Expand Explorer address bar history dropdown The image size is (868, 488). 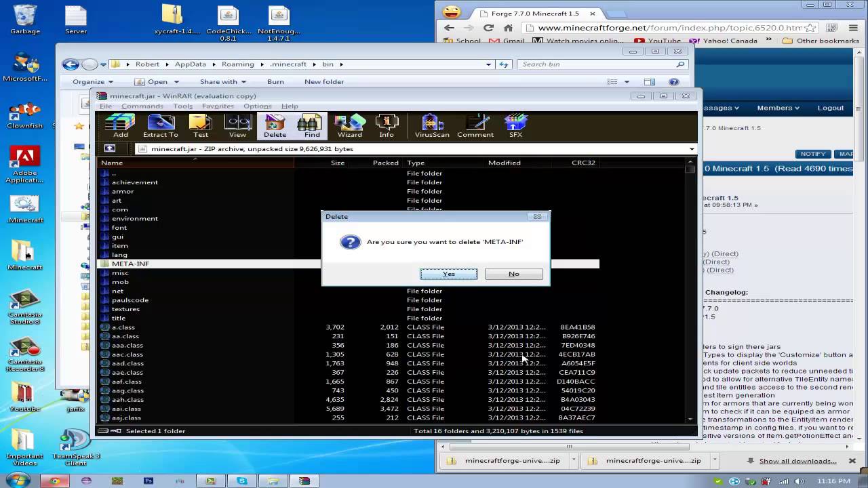coord(488,64)
